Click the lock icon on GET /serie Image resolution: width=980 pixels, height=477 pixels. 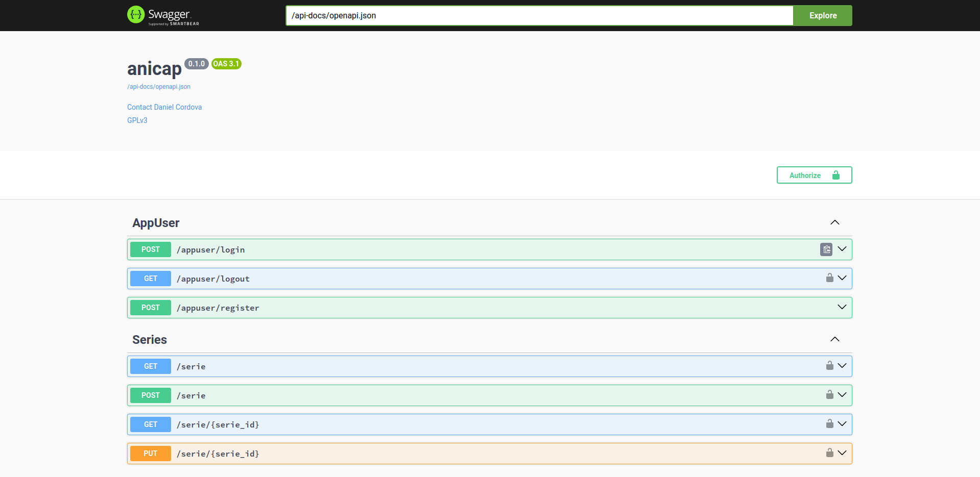829,366
